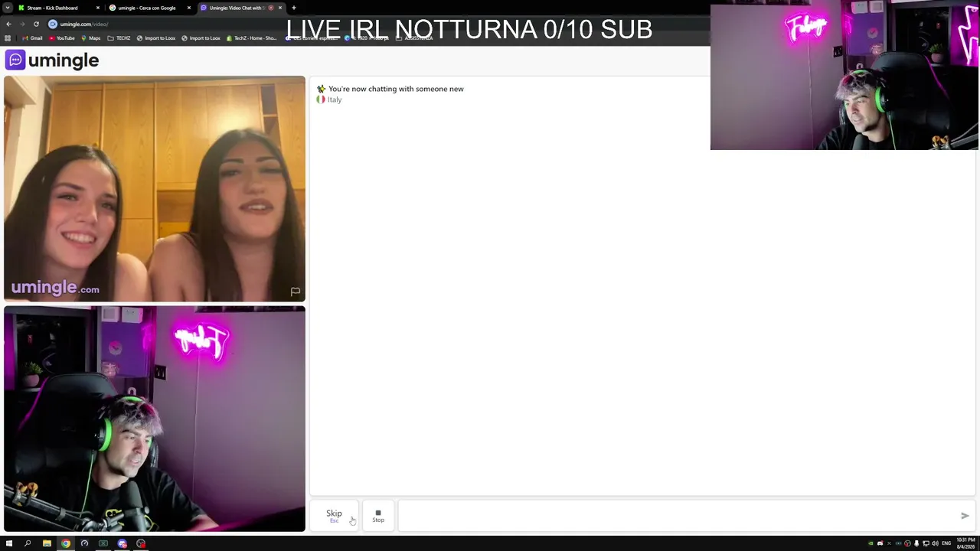Open the Windows Start menu
The height and width of the screenshot is (551, 980).
click(x=9, y=543)
